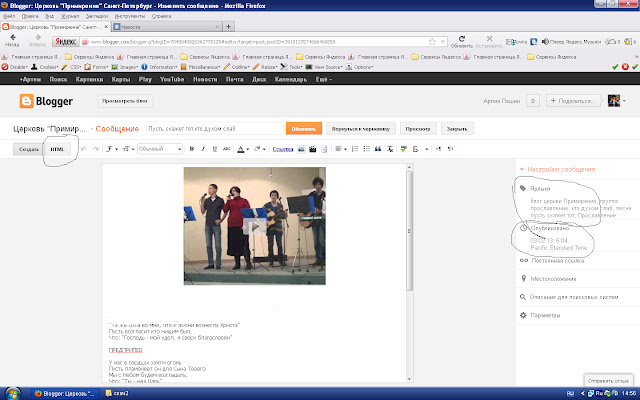Viewport: 640px width, 400px height.
Task: Switch editor to HTML mode
Action: (x=57, y=149)
